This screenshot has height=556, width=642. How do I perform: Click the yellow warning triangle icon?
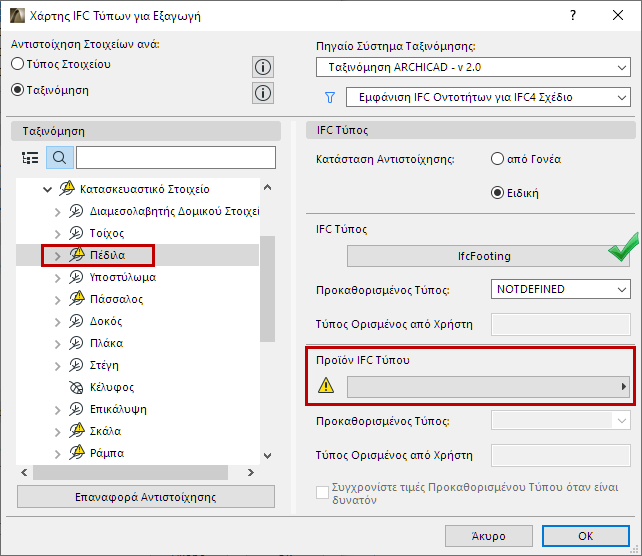(326, 386)
